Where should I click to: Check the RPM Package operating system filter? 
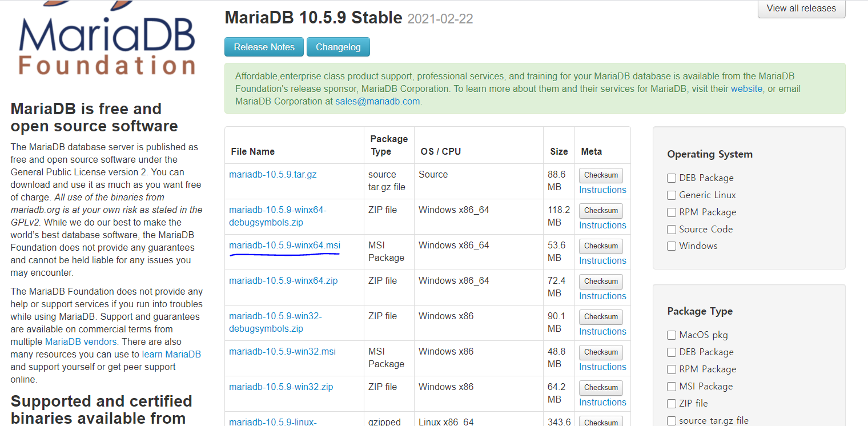coord(672,213)
